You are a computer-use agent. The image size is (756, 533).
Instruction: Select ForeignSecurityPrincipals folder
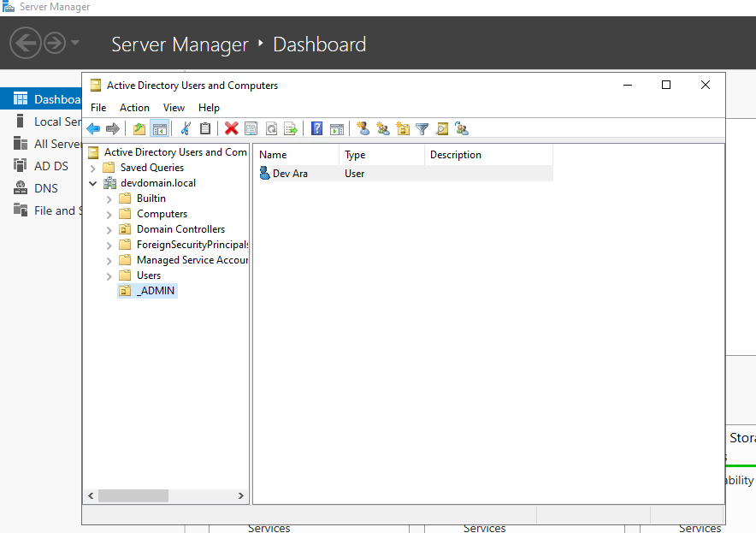pyautogui.click(x=192, y=245)
